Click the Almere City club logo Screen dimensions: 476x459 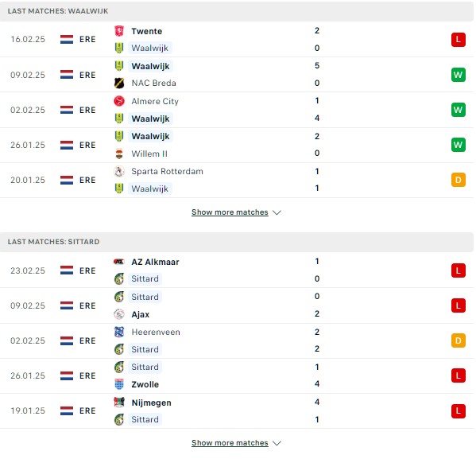click(119, 101)
